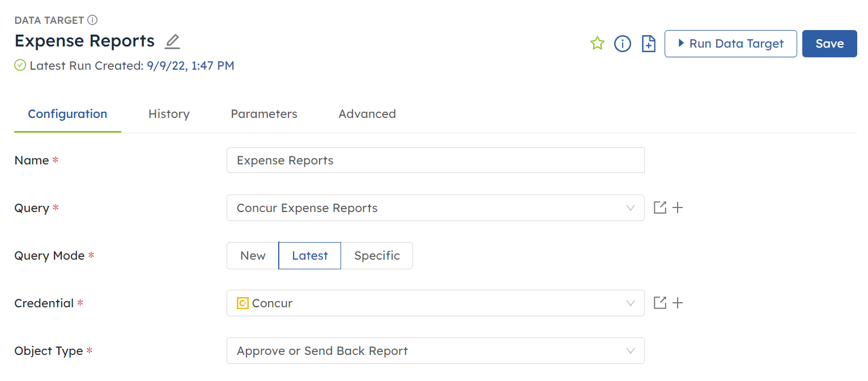Click the pencil icon to rename Expense Reports

pos(172,41)
